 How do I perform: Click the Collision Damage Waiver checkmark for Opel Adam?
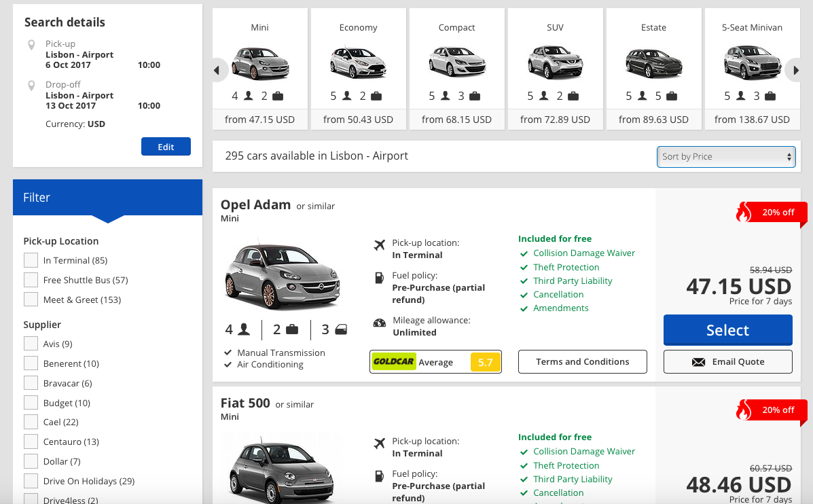pyautogui.click(x=524, y=253)
